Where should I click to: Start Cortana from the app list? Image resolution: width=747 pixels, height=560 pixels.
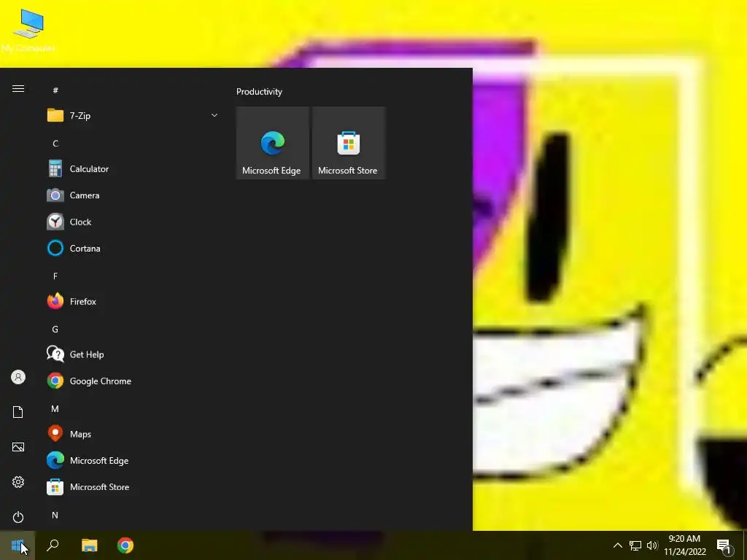[133, 249]
